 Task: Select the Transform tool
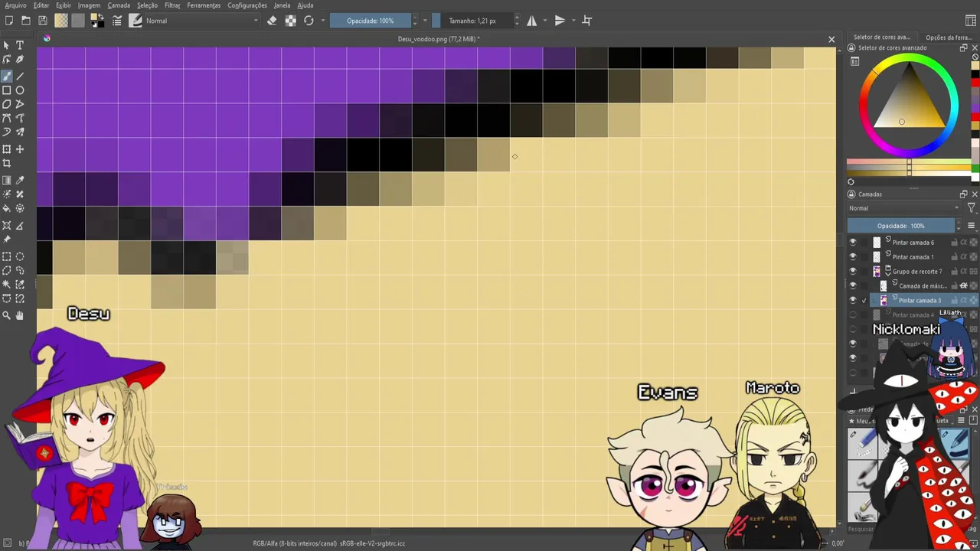(x=7, y=149)
